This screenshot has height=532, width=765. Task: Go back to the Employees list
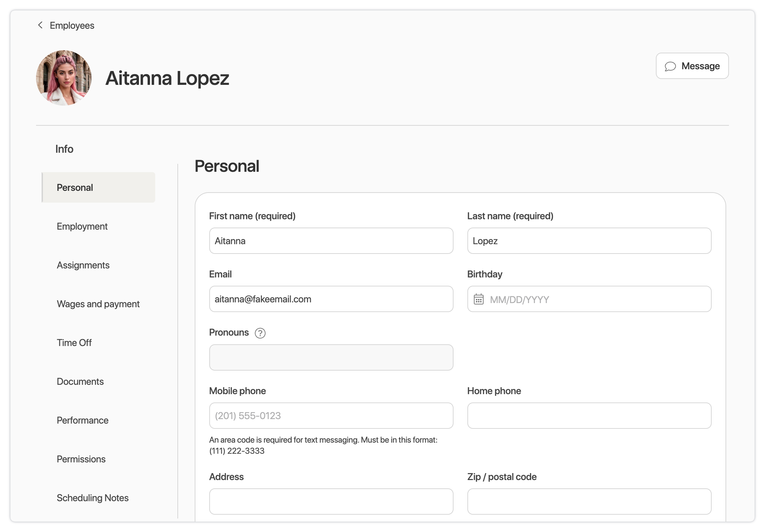click(72, 26)
